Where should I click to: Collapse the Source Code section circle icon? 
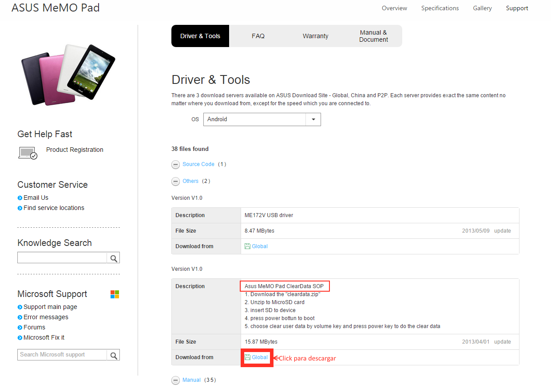click(x=176, y=165)
